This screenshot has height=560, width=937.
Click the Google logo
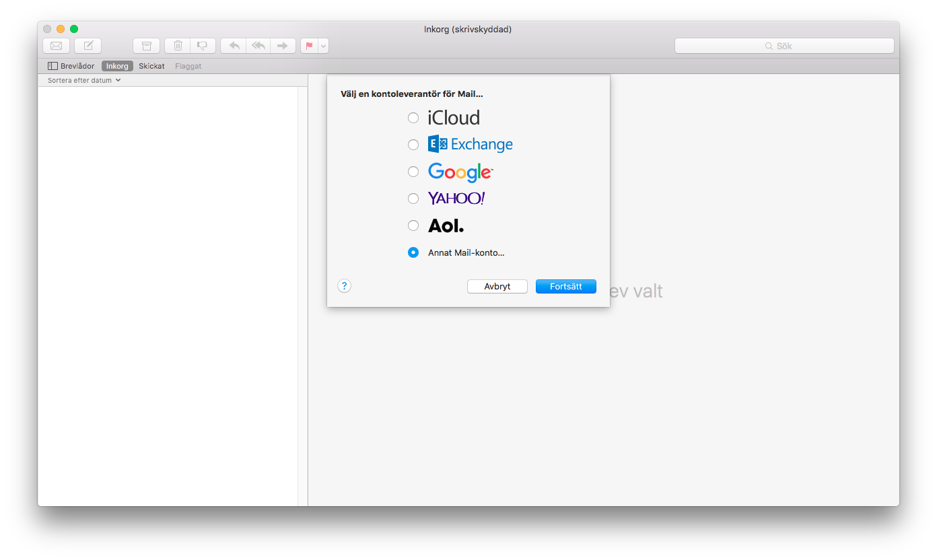(460, 172)
